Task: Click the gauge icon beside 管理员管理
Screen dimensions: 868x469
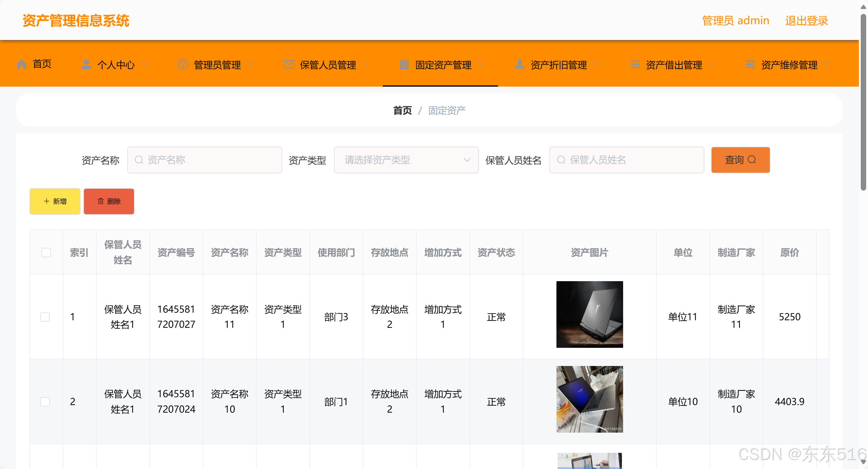Action: [183, 64]
